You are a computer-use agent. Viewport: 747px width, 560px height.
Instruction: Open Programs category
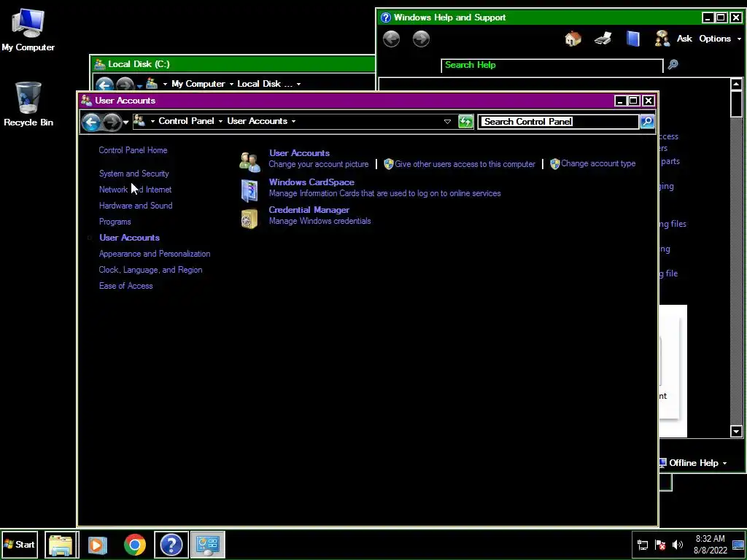115,222
